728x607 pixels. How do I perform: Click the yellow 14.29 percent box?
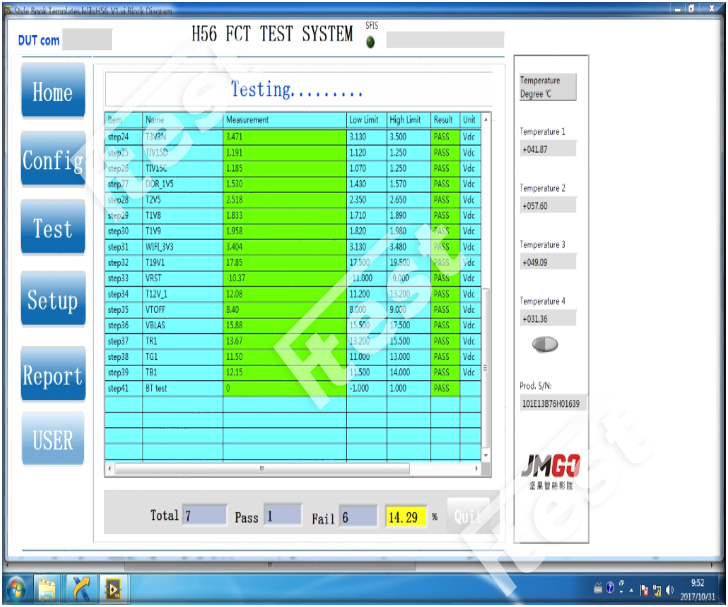(x=405, y=516)
